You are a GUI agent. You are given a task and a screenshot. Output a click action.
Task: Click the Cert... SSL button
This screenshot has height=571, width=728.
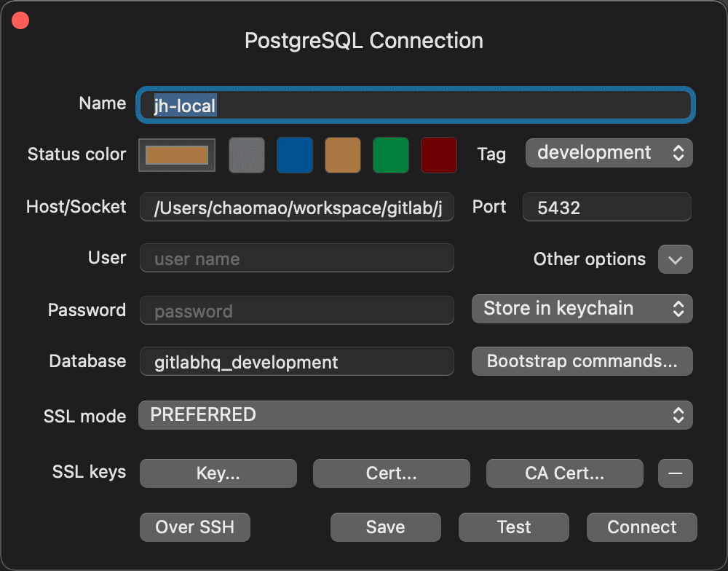pyautogui.click(x=392, y=473)
